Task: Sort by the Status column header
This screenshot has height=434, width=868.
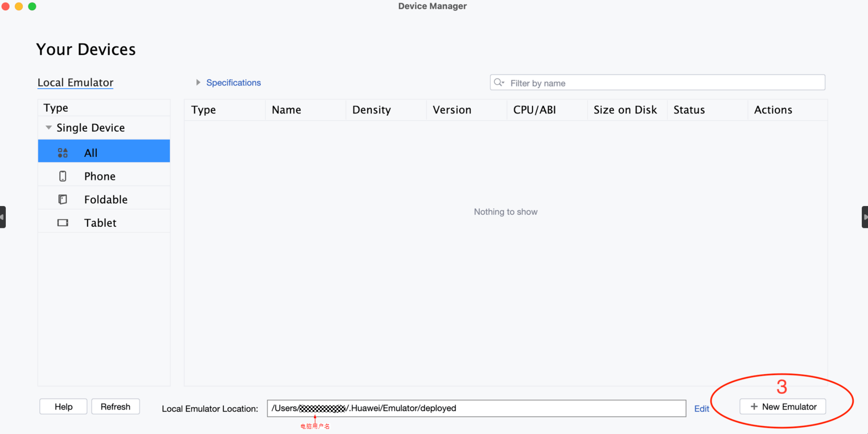Action: tap(707, 110)
